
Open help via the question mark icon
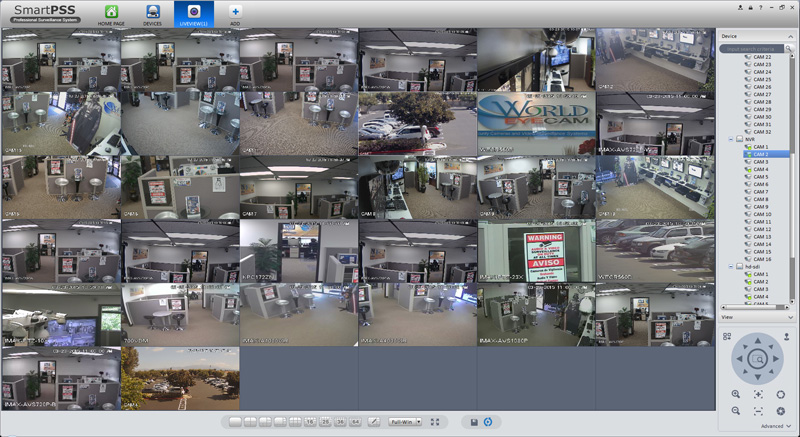pyautogui.click(x=760, y=7)
